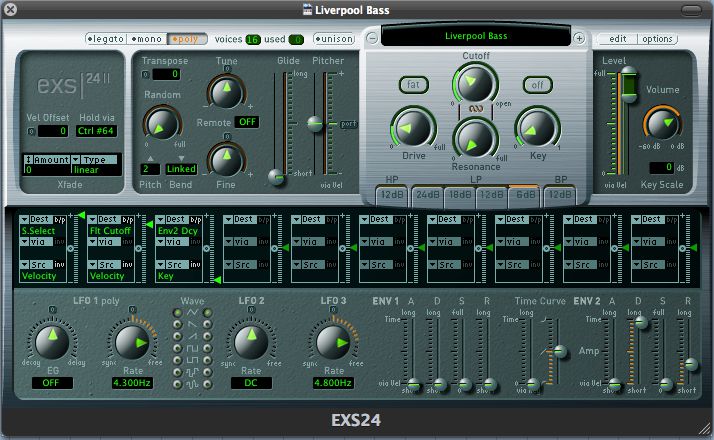The width and height of the screenshot is (714, 440).
Task: Click the next instrument plus button
Action: pyautogui.click(x=579, y=38)
